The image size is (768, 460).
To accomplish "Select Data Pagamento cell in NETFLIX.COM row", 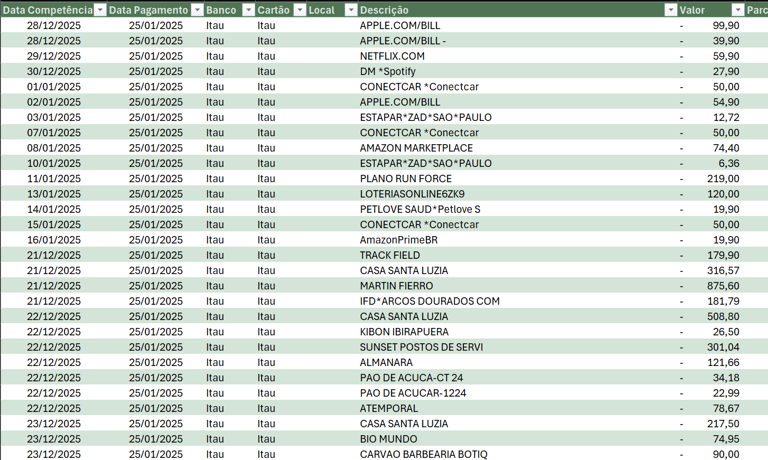I will (156, 56).
